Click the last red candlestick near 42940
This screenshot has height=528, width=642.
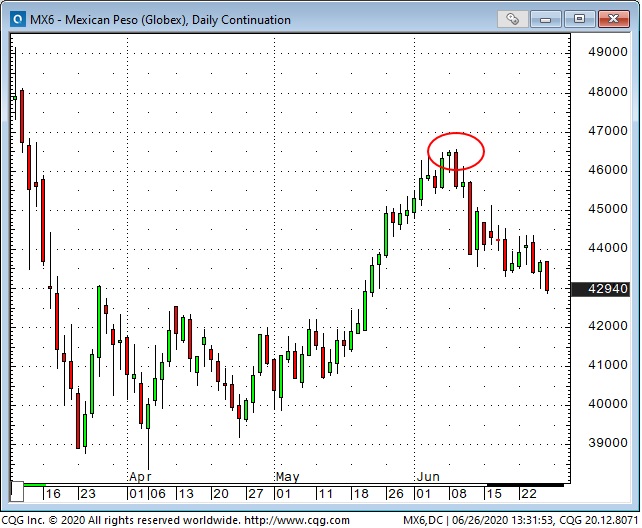point(547,276)
